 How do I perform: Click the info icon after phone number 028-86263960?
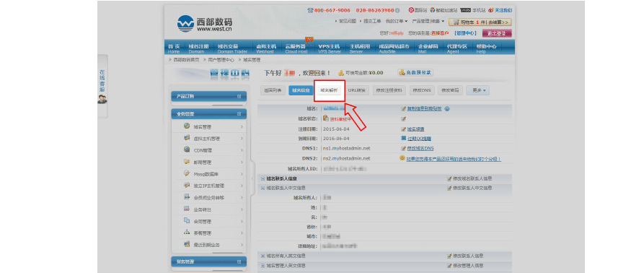(397, 10)
